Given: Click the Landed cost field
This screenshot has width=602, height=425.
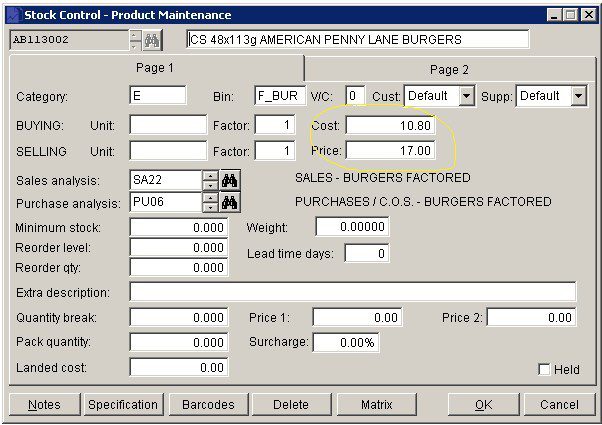Looking at the screenshot, I should pos(179,367).
